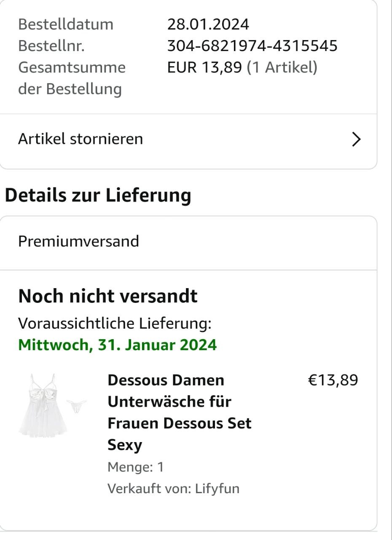Click the chevron arrow beside Artikel stornieren

357,139
